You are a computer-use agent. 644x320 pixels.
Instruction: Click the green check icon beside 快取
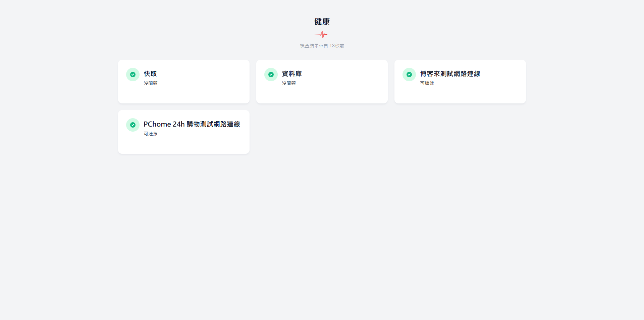click(x=133, y=75)
